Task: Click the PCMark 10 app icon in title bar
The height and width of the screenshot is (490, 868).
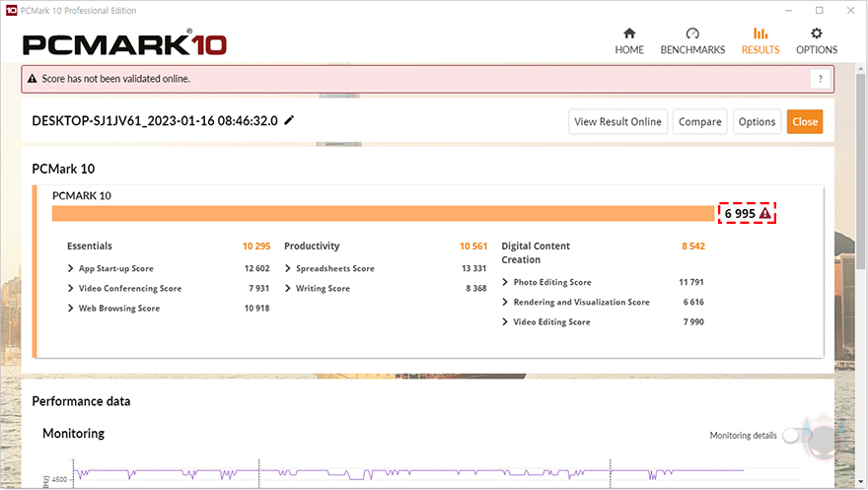Action: 11,11
